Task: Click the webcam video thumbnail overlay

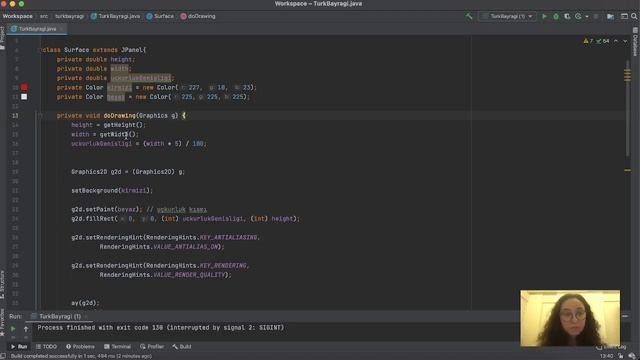Action: tap(570, 318)
